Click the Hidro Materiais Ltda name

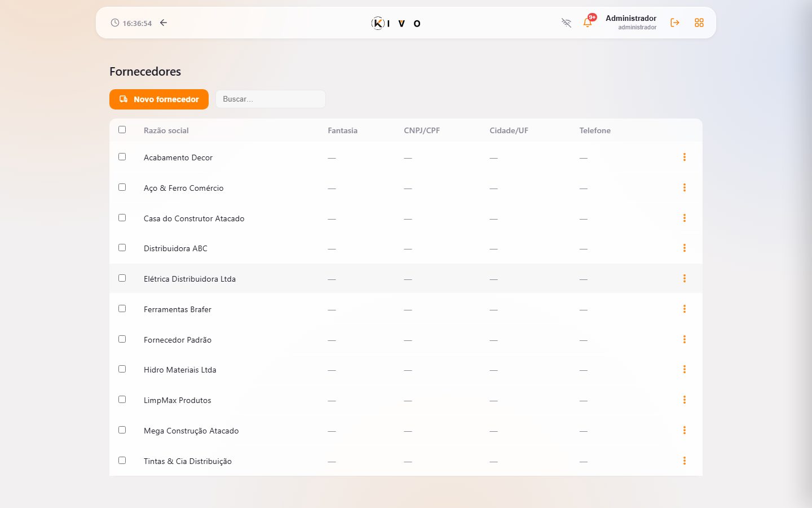tap(180, 370)
